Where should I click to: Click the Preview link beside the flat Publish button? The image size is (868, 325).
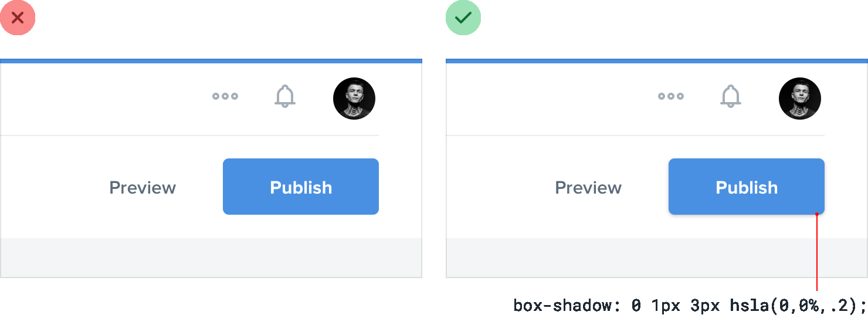pos(143,188)
